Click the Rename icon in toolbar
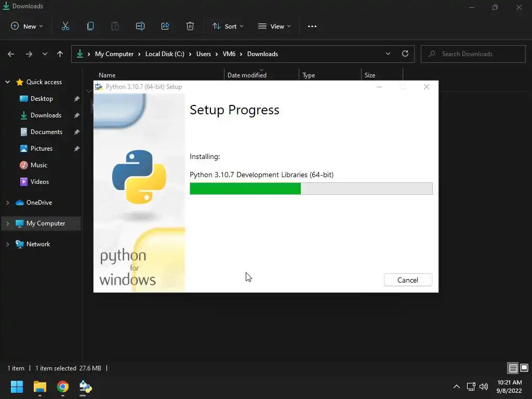Viewport: 532px width, 399px height. click(x=140, y=26)
